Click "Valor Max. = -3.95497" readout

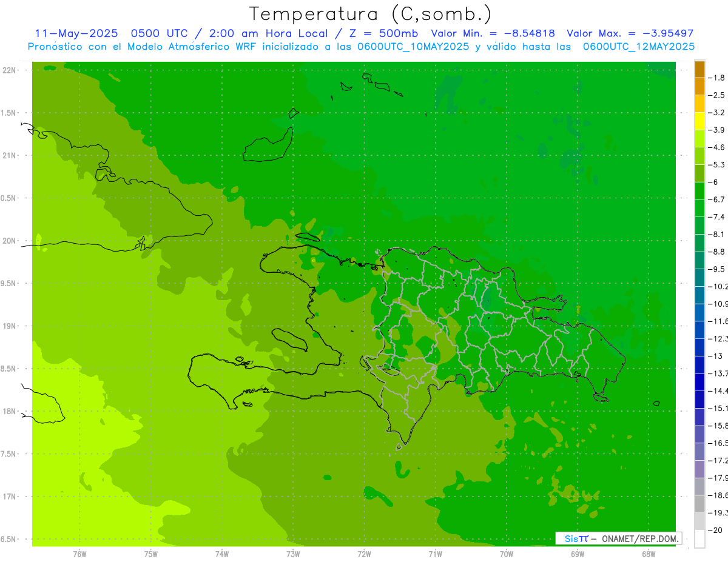pyautogui.click(x=630, y=33)
